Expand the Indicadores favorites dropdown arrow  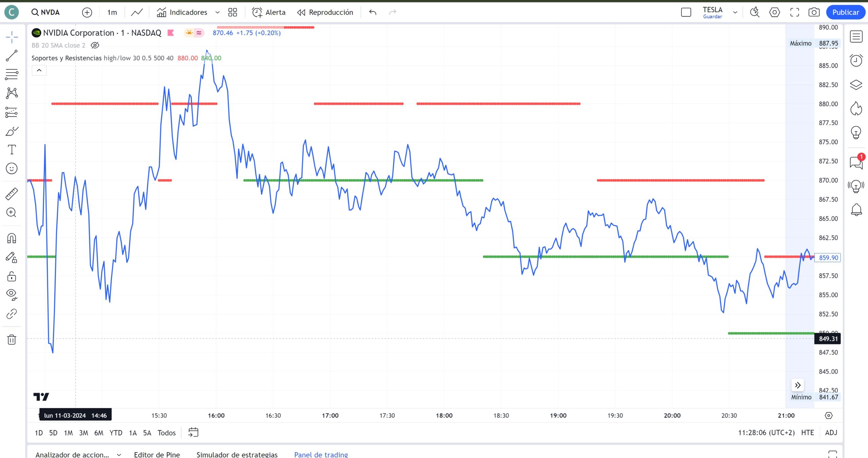[217, 12]
